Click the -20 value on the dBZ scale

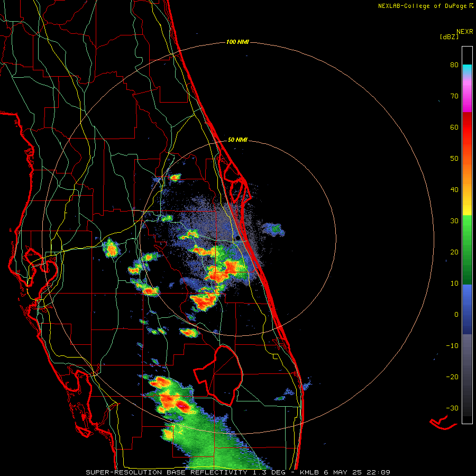tap(452, 377)
